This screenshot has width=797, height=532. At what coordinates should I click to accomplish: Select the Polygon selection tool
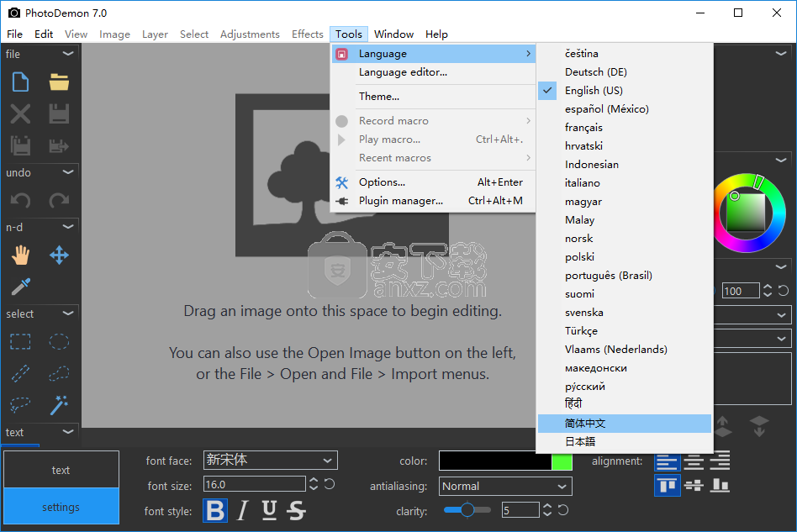click(x=59, y=373)
